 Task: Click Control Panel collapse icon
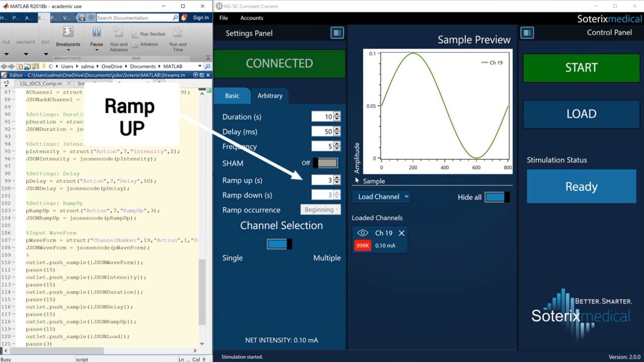[x=527, y=33]
